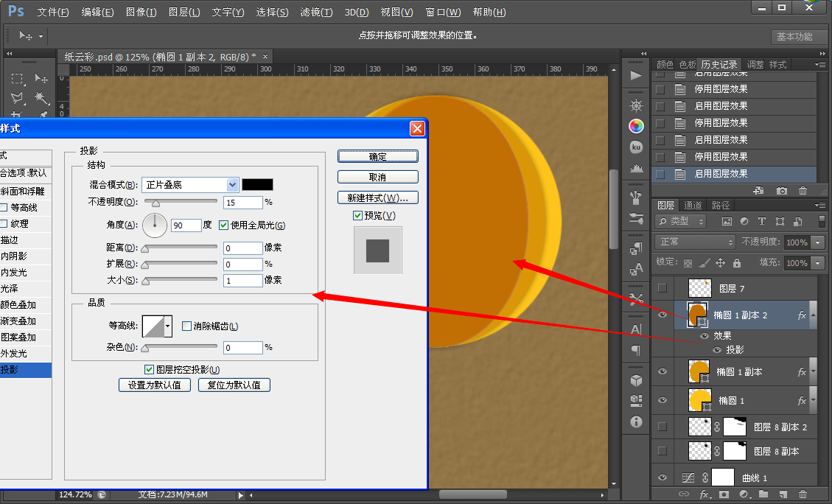
Task: Delete layer trash icon in Layers panel
Action: click(x=803, y=494)
